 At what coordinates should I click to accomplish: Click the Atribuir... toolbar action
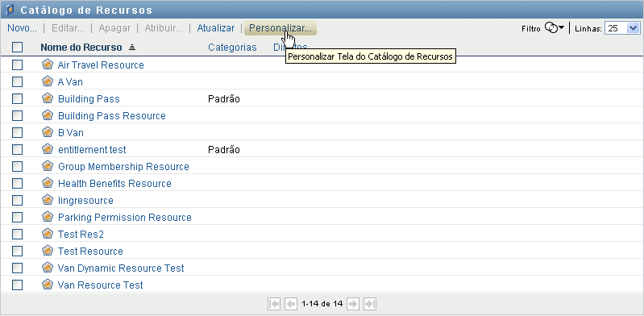[x=164, y=28]
